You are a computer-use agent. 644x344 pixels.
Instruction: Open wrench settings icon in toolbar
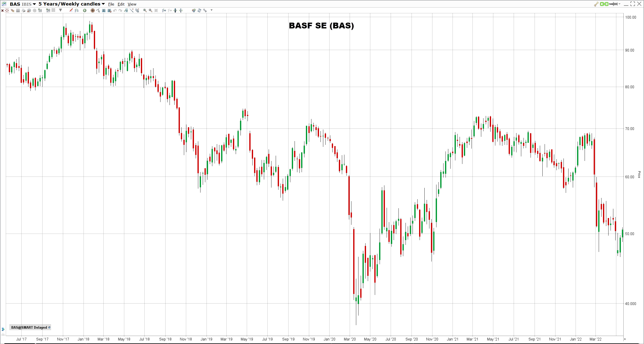point(205,11)
